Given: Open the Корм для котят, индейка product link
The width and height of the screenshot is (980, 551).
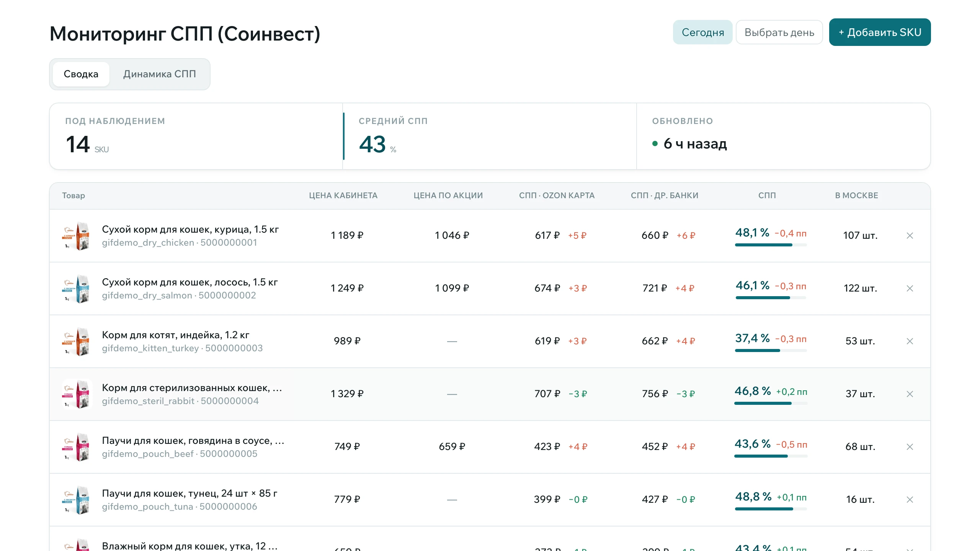Looking at the screenshot, I should pos(176,335).
